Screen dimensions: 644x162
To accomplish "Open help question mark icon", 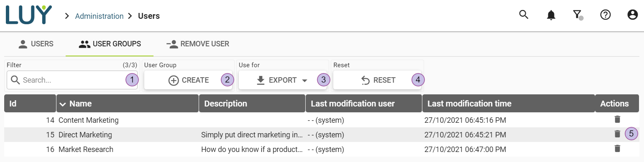I will [606, 15].
